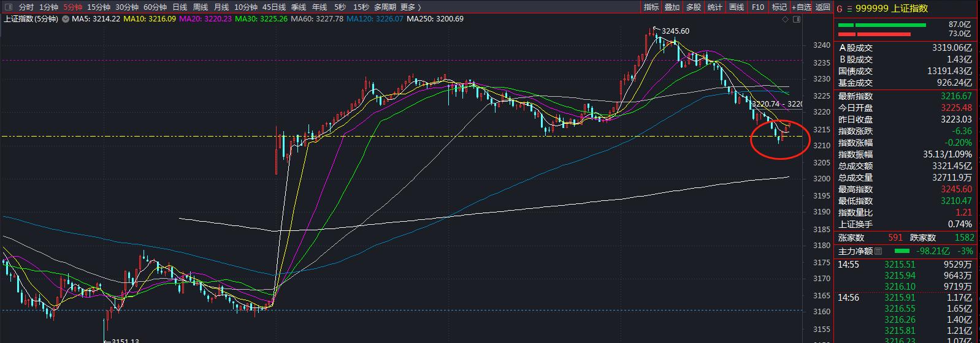Click the green MA30: 3225.26 label
The width and height of the screenshot is (980, 343).
click(261, 19)
